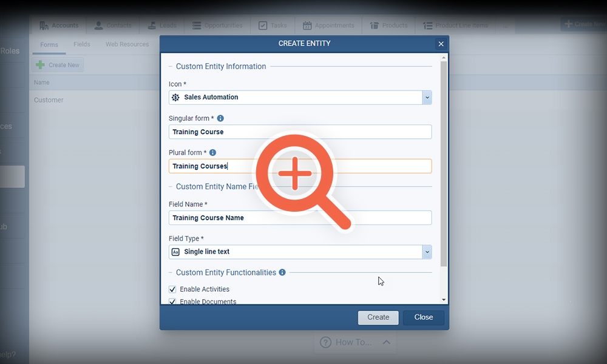Click the info icon beside Custom Entity Functionalities
The height and width of the screenshot is (364, 607).
click(282, 272)
